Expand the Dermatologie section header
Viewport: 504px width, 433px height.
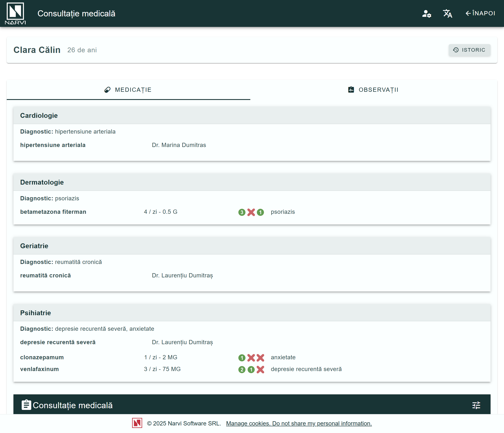[x=252, y=182]
